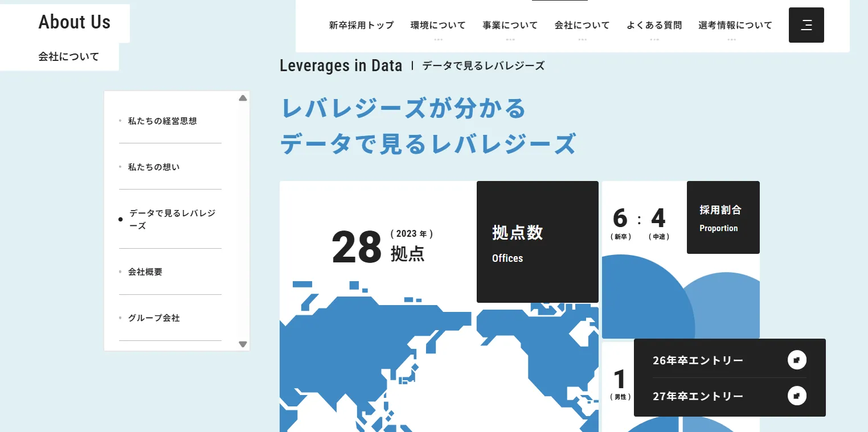
Task: Click the 会社について label under About Us
Action: pos(69,56)
